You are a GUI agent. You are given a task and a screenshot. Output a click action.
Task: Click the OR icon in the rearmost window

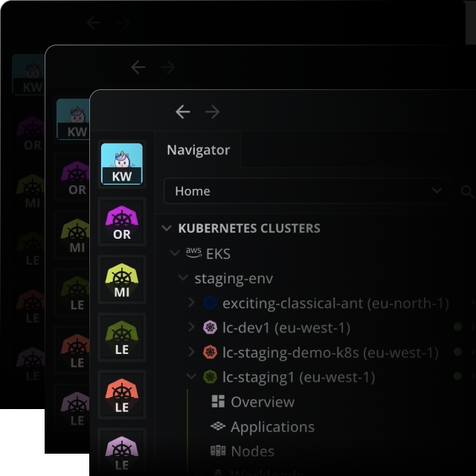coord(30,134)
